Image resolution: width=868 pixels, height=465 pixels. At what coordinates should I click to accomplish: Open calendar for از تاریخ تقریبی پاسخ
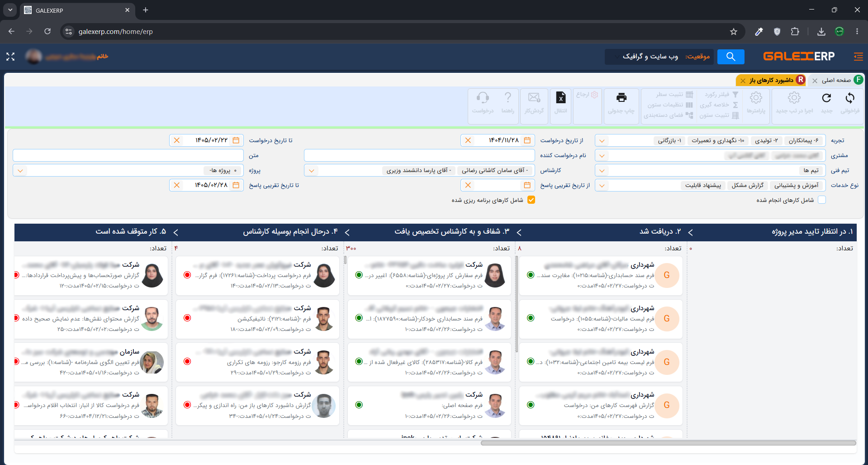coord(527,185)
